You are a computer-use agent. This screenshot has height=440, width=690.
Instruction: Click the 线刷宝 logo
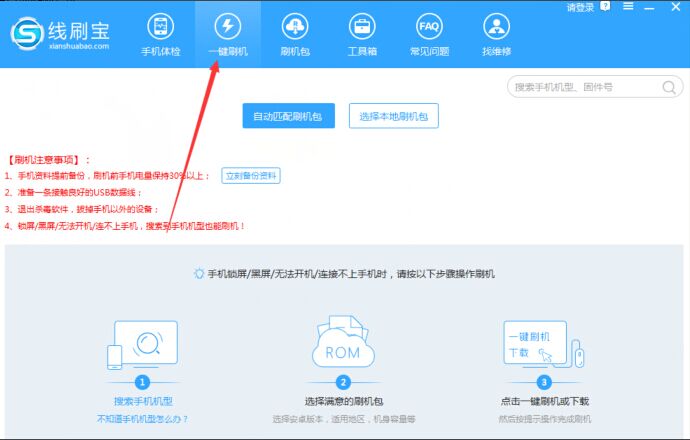click(60, 34)
